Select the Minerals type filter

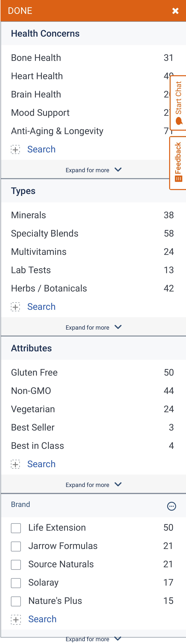point(28,215)
